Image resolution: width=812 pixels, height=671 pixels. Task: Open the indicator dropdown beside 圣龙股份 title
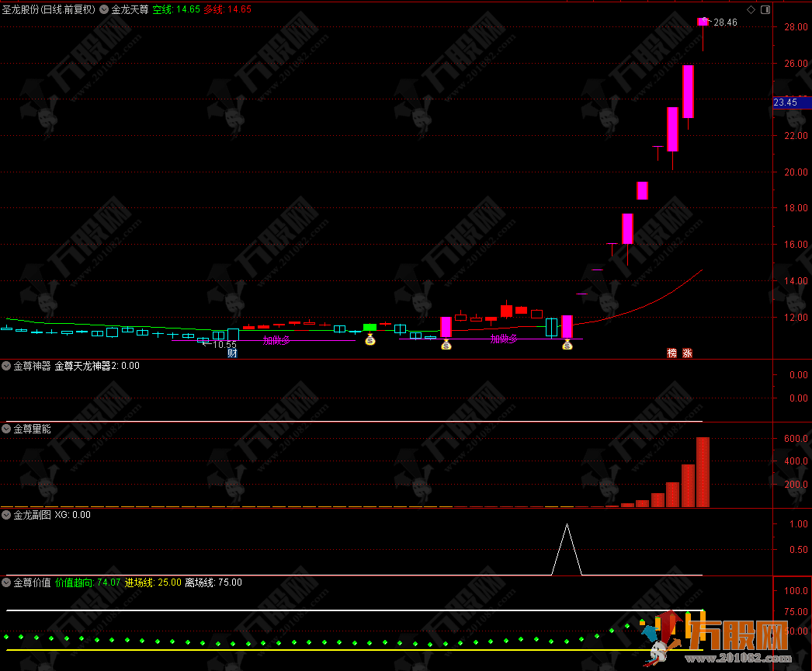click(x=104, y=9)
